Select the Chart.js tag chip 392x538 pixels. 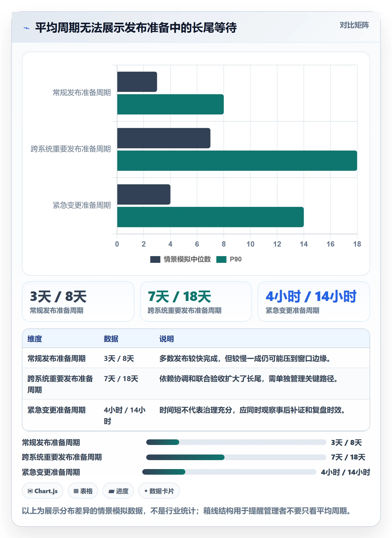[x=43, y=491]
